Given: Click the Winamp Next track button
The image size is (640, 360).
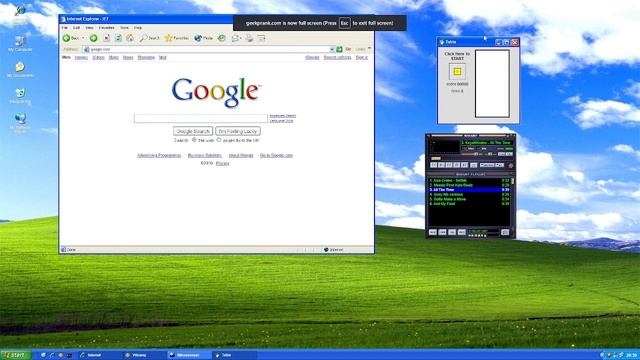Looking at the screenshot, I should tap(464, 165).
